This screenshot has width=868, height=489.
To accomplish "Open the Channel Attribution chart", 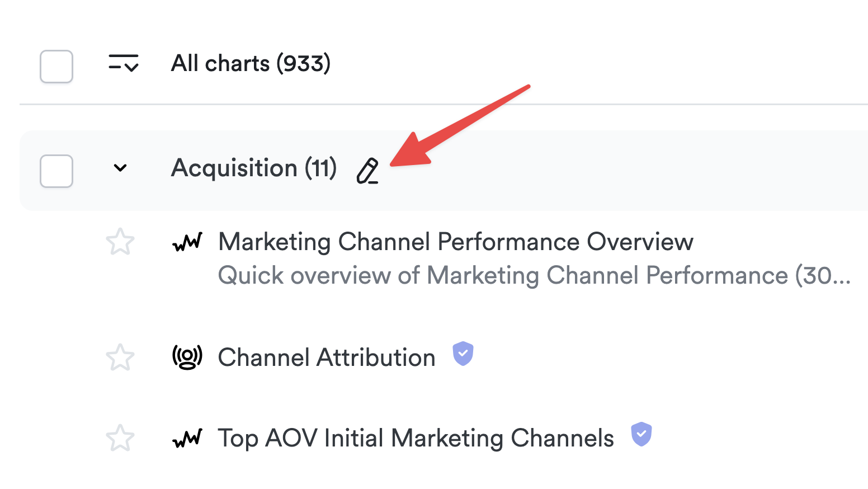I will (x=327, y=358).
